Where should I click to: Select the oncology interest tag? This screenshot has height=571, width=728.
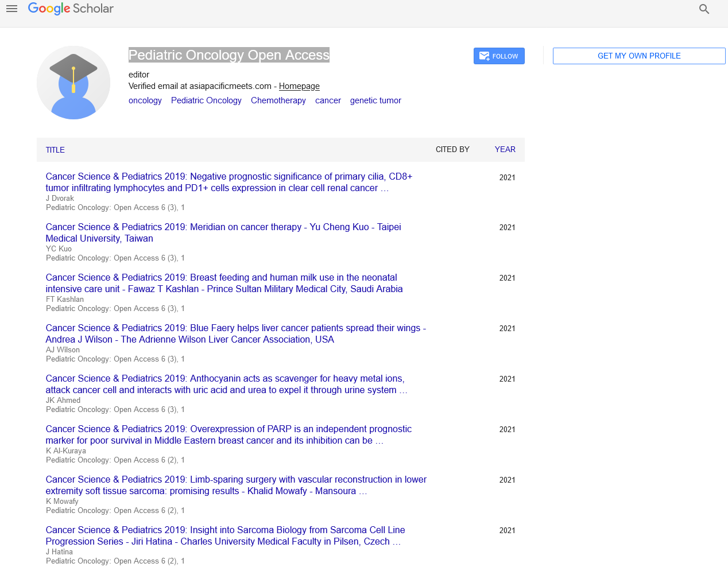pyautogui.click(x=145, y=100)
